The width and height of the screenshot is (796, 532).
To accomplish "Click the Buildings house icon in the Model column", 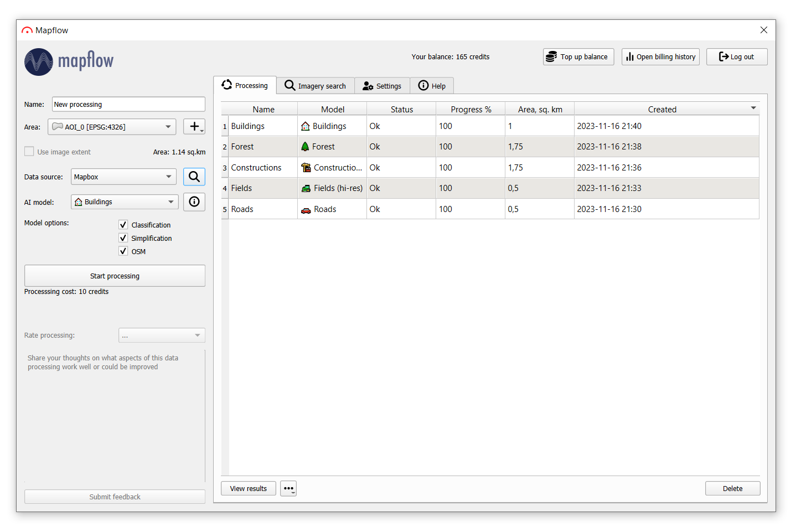I will click(x=306, y=126).
